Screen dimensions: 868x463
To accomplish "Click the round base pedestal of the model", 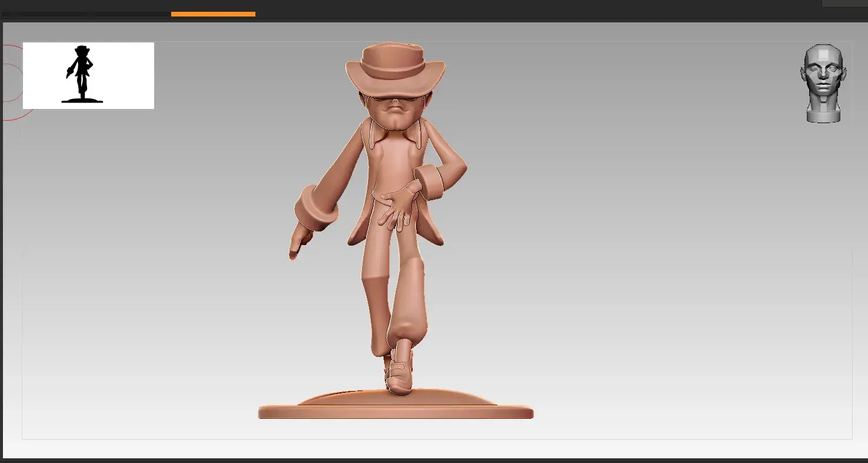I will coord(395,405).
